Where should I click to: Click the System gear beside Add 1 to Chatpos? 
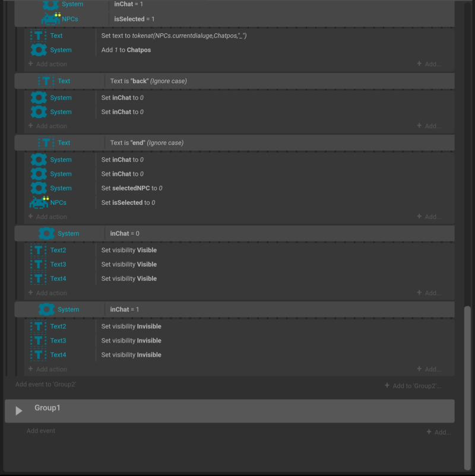[x=39, y=50]
